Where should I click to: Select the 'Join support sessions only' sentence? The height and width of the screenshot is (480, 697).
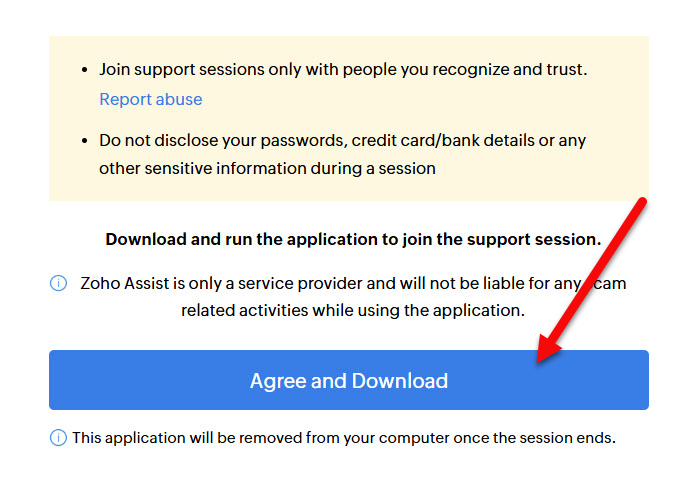pyautogui.click(x=343, y=69)
